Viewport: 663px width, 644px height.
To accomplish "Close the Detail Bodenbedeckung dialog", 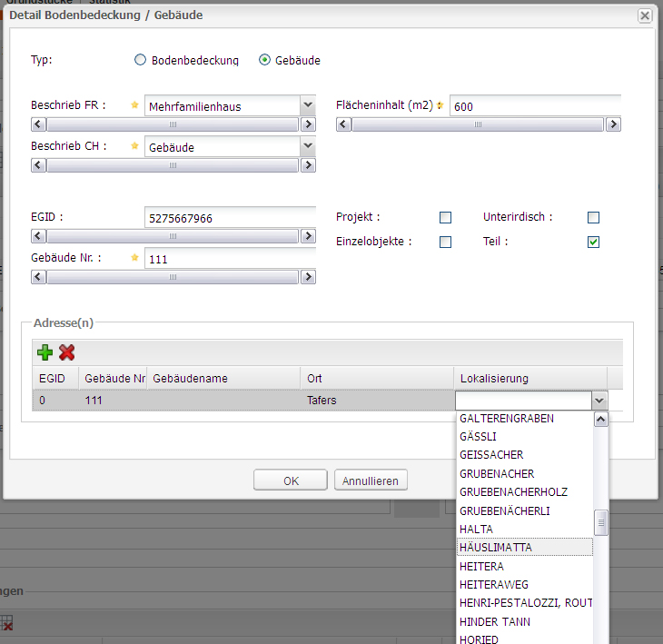I will 645,16.
